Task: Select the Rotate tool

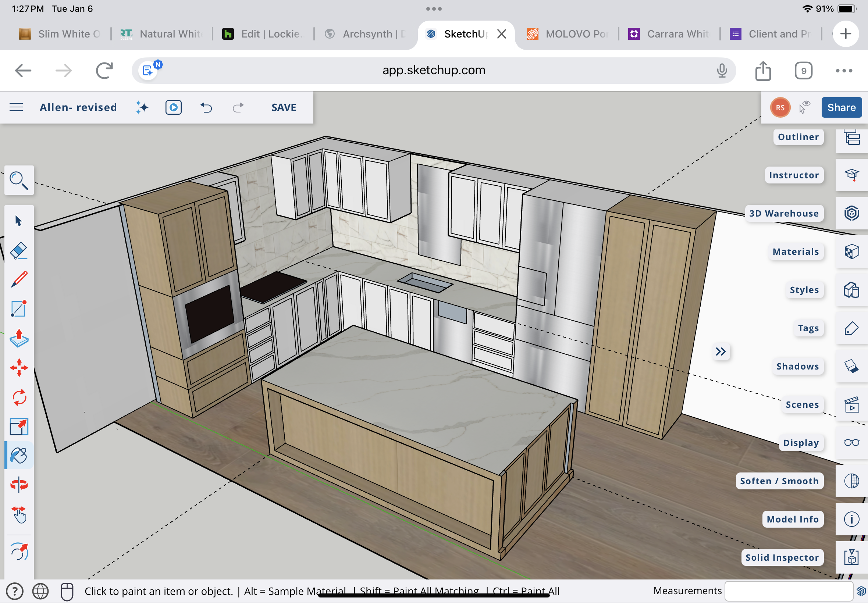Action: click(x=18, y=397)
